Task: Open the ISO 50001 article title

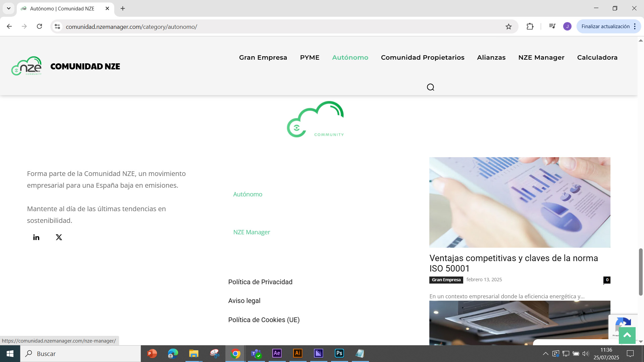Action: point(514,263)
